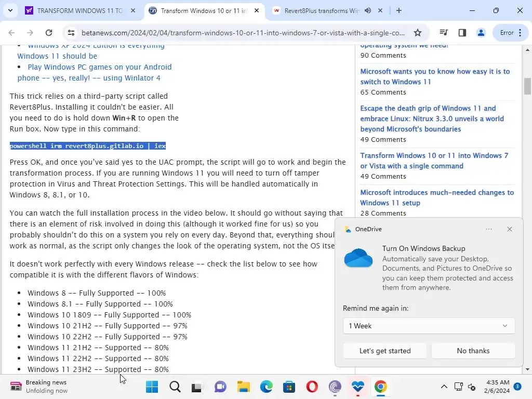Close the Revert8Plus tab

(380, 10)
